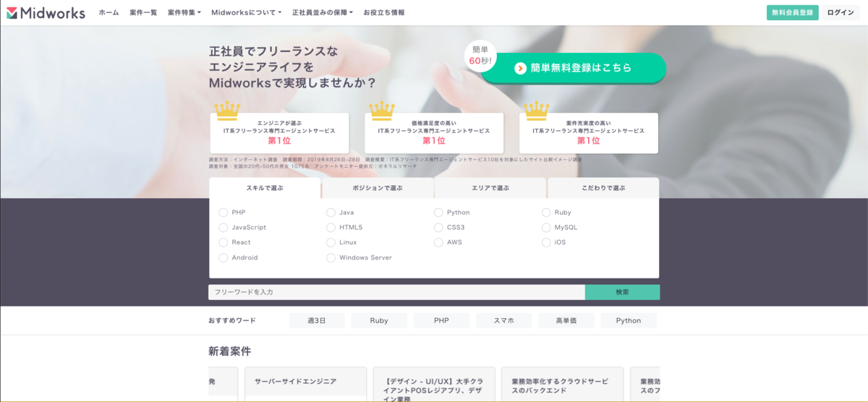This screenshot has height=402, width=868.
Task: Click the Python recommended word button
Action: (x=629, y=320)
